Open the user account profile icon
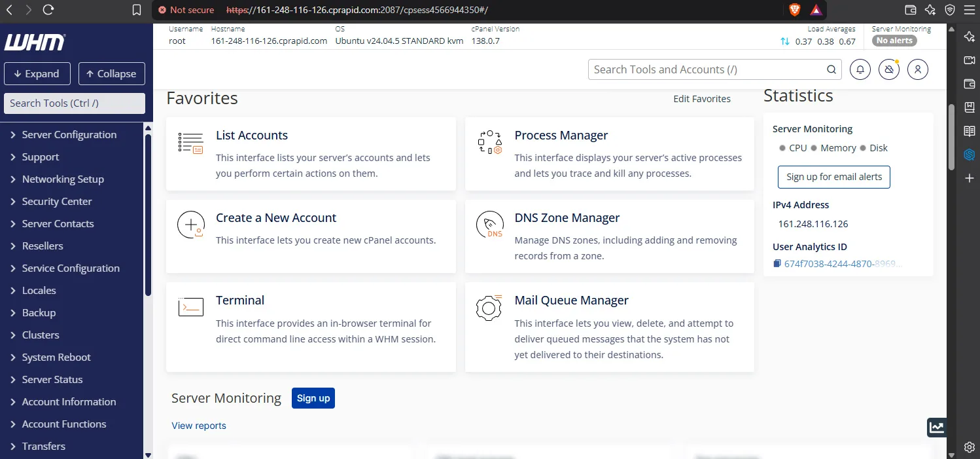 [918, 69]
